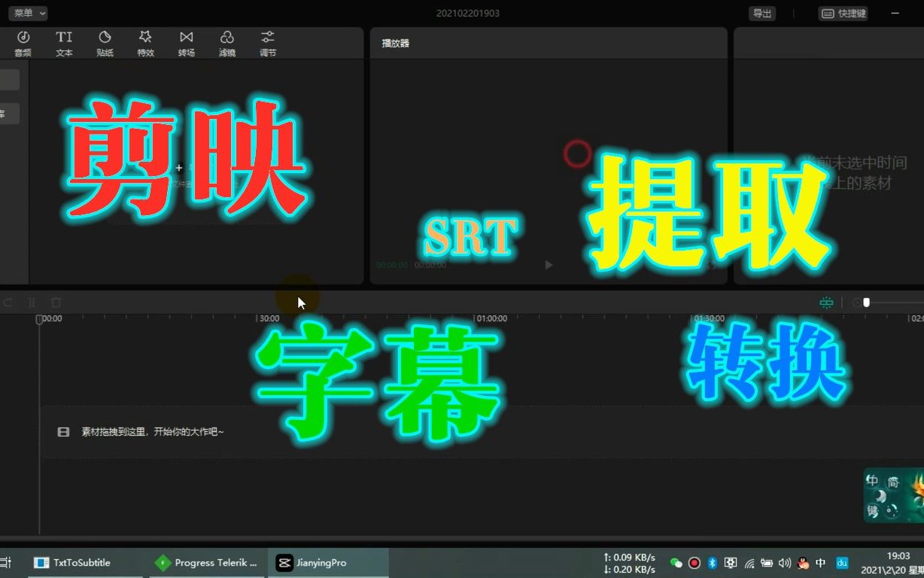Open the 特效 effects panel
Screen dimensions: 924x578
pyautogui.click(x=145, y=42)
